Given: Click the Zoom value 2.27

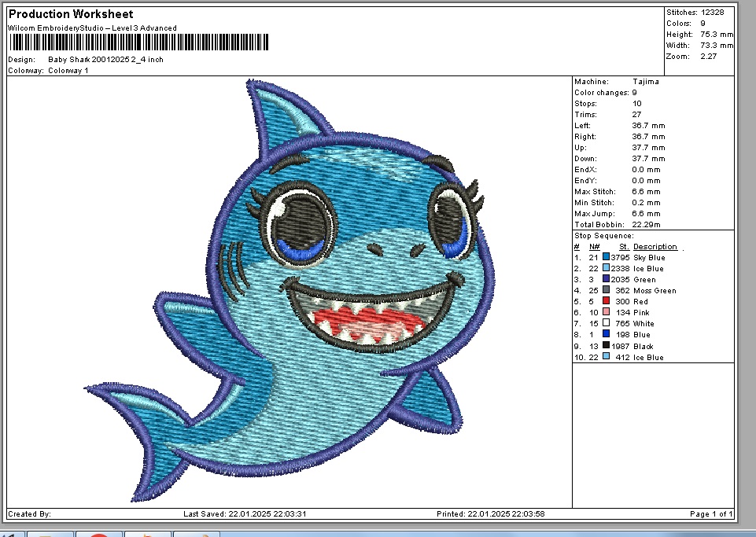Looking at the screenshot, I should click(x=709, y=57).
